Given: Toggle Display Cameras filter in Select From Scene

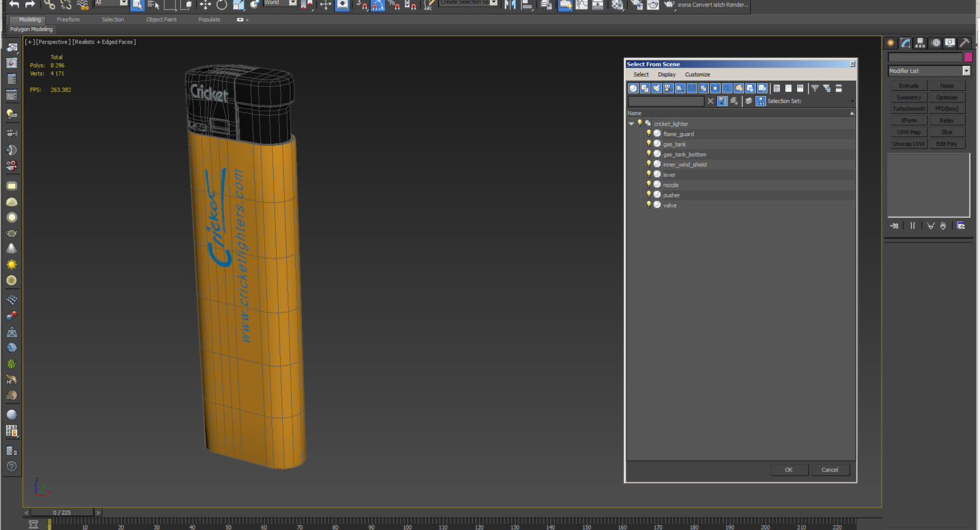Looking at the screenshot, I should point(668,88).
